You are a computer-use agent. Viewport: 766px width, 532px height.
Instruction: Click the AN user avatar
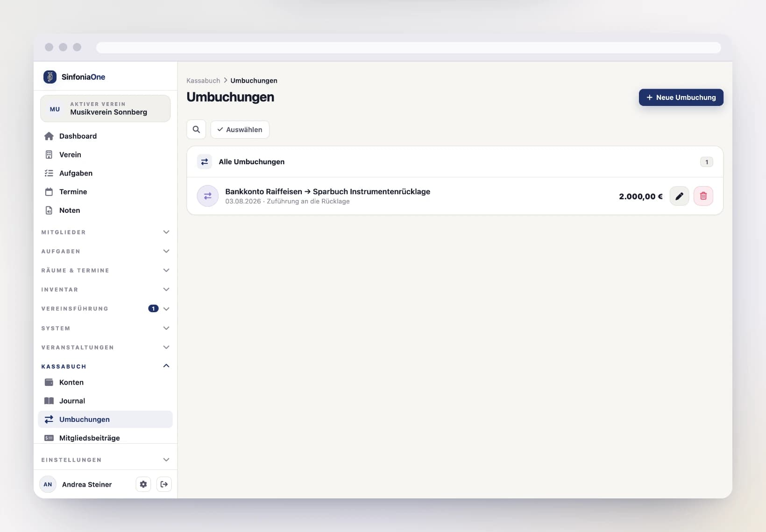tap(48, 484)
